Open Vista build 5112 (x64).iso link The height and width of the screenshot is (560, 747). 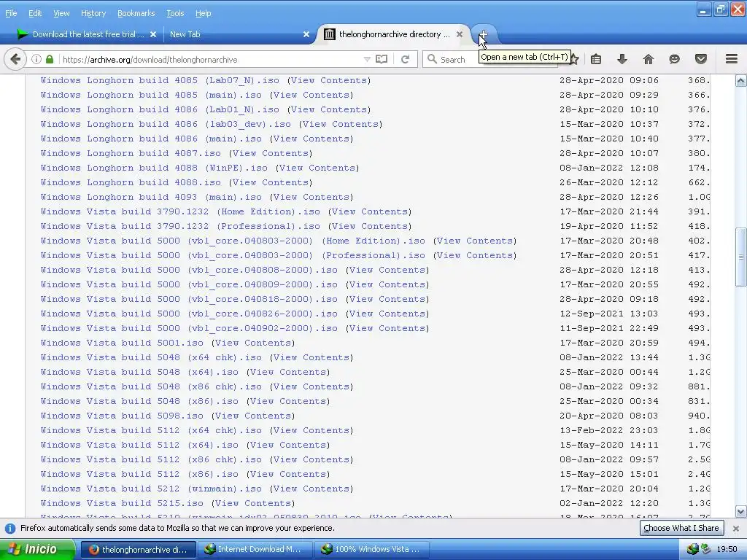[x=139, y=445]
